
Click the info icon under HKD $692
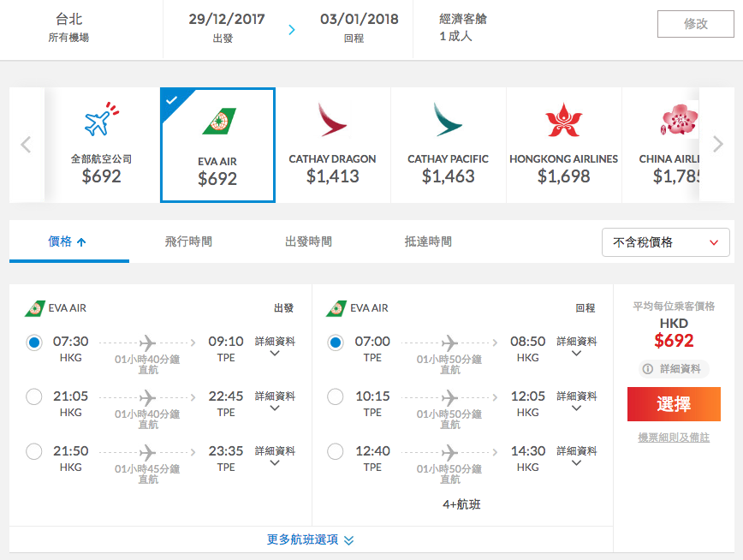[647, 369]
